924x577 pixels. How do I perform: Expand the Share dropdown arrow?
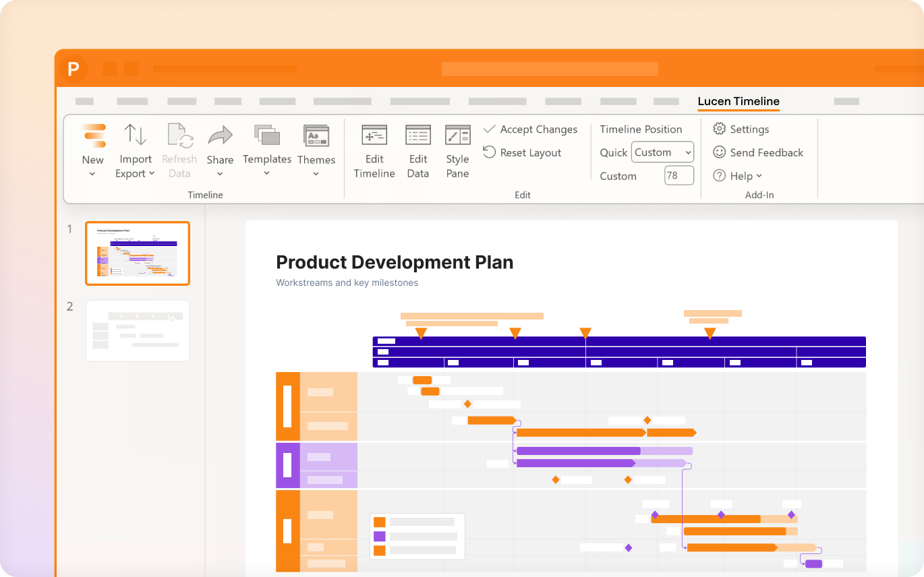(x=220, y=174)
